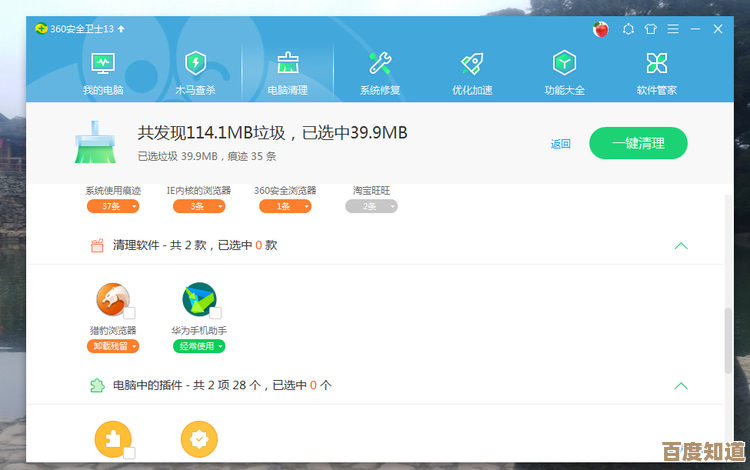Select the 系统修复 wrench icon

(x=380, y=64)
